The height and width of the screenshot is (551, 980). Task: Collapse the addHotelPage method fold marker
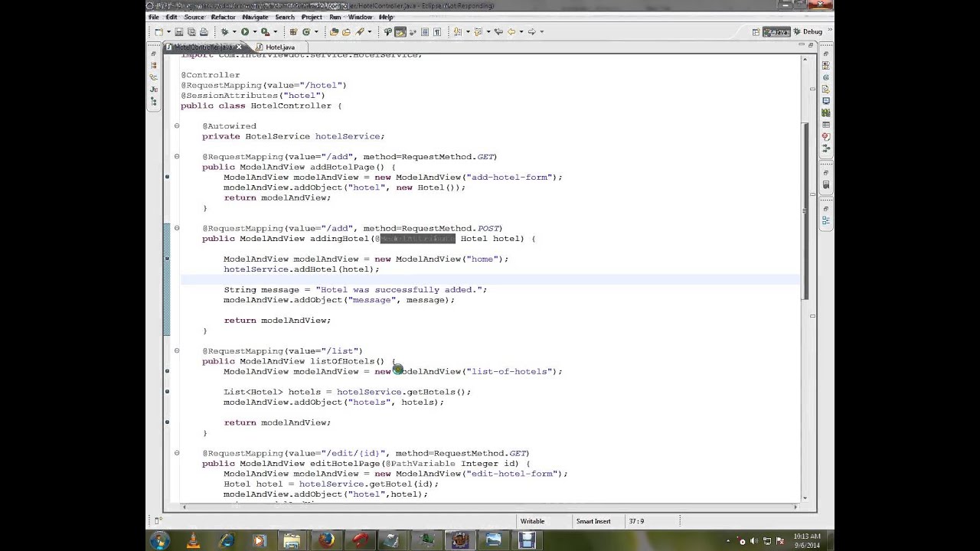tap(177, 157)
